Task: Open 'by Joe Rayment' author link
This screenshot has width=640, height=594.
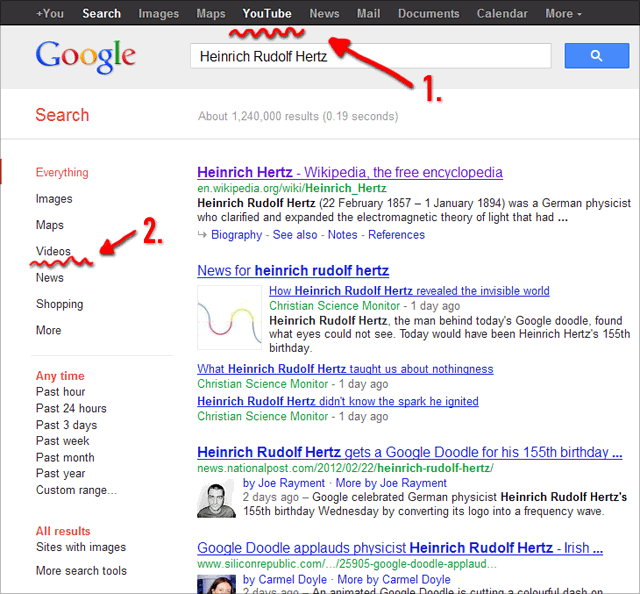Action: (284, 483)
